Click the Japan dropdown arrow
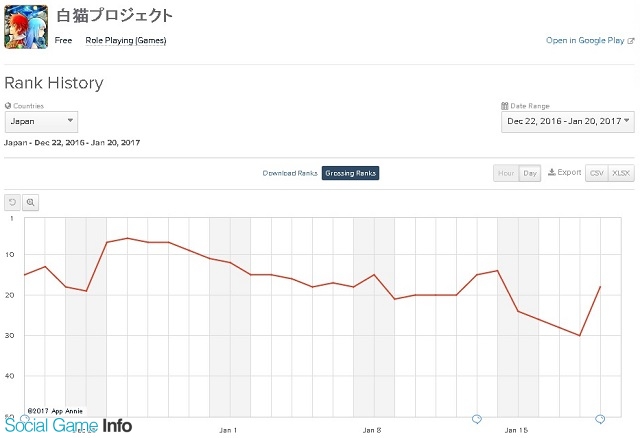Image resolution: width=640 pixels, height=438 pixels. point(70,120)
